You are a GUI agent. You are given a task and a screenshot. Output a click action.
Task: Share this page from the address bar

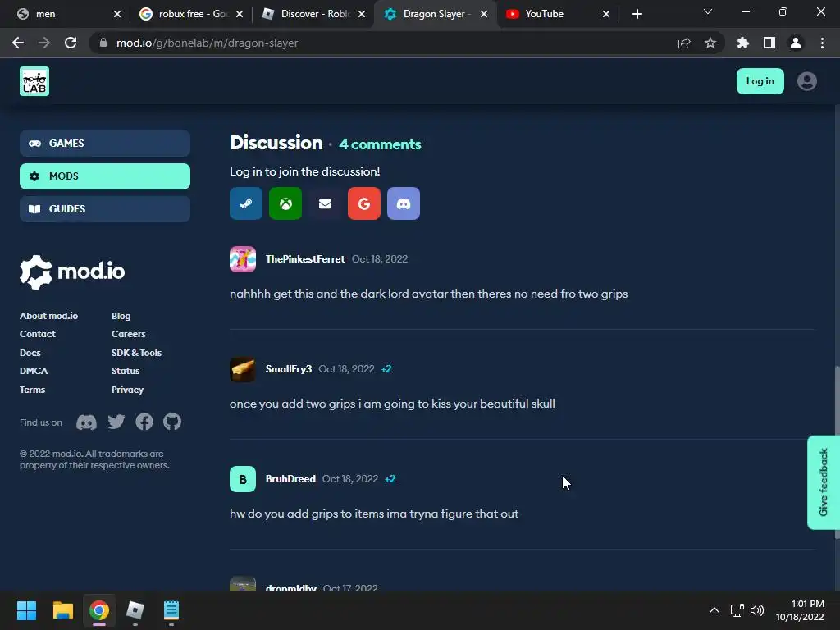684,43
